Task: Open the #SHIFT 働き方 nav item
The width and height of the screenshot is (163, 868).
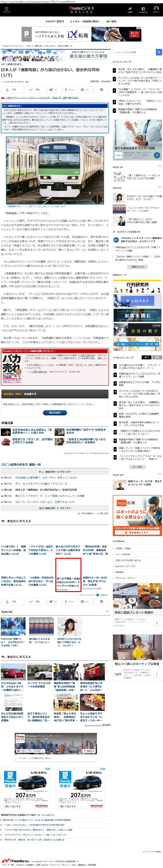Action: [55, 21]
